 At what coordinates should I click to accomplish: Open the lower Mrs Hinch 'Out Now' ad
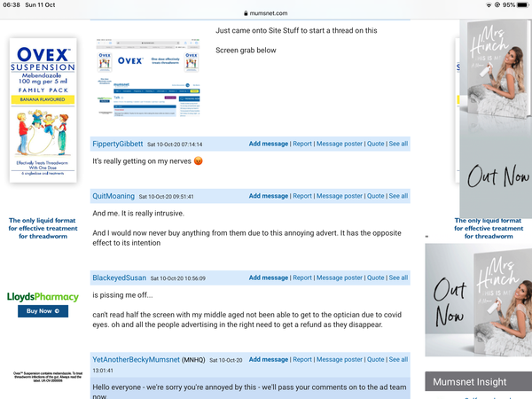pos(479,300)
